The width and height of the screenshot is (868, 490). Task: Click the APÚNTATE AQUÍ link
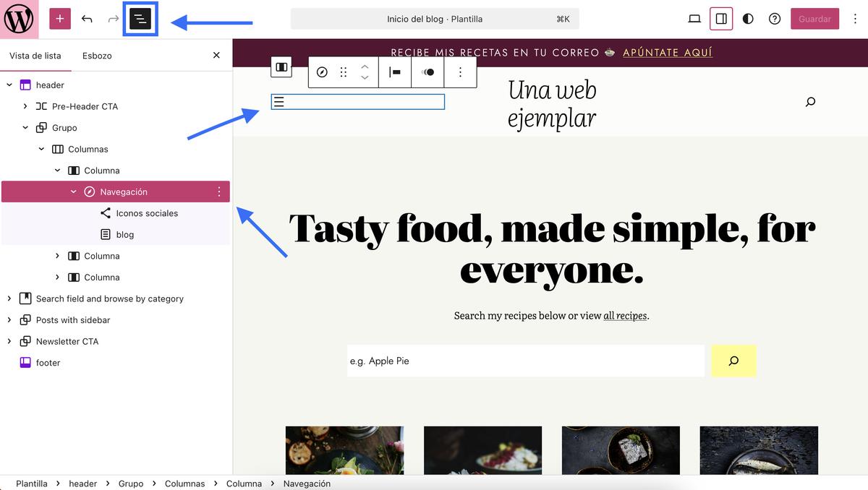667,53
